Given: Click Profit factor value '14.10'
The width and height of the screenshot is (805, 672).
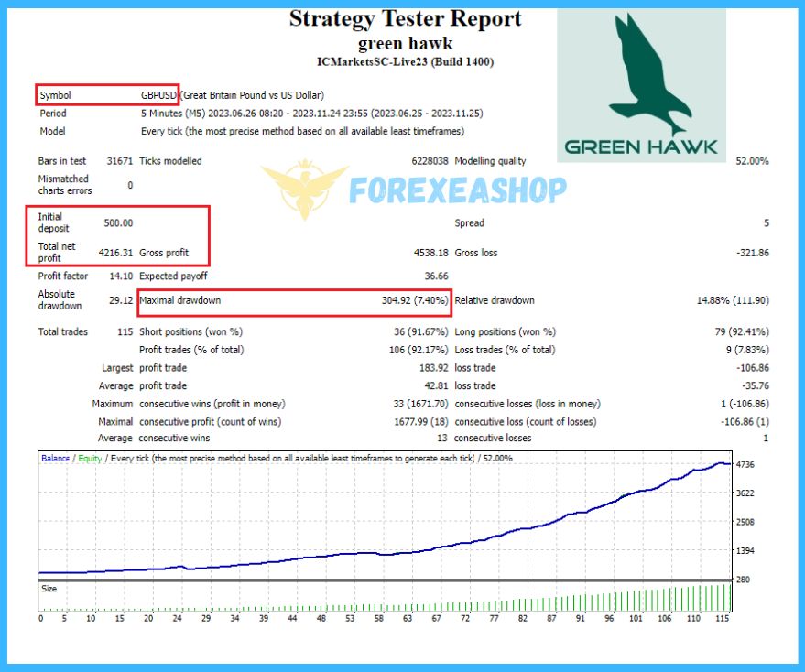Looking at the screenshot, I should 121,276.
